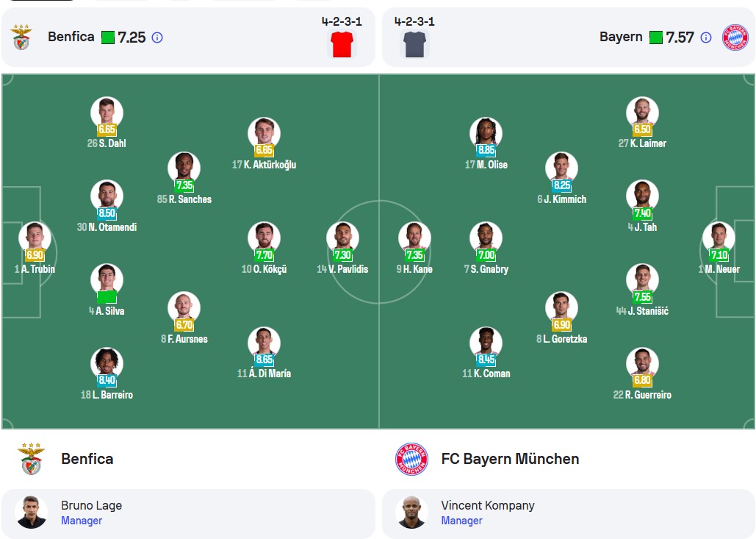This screenshot has width=756, height=539.
Task: Open the Benfica eagle logo below the pitch
Action: tap(31, 459)
